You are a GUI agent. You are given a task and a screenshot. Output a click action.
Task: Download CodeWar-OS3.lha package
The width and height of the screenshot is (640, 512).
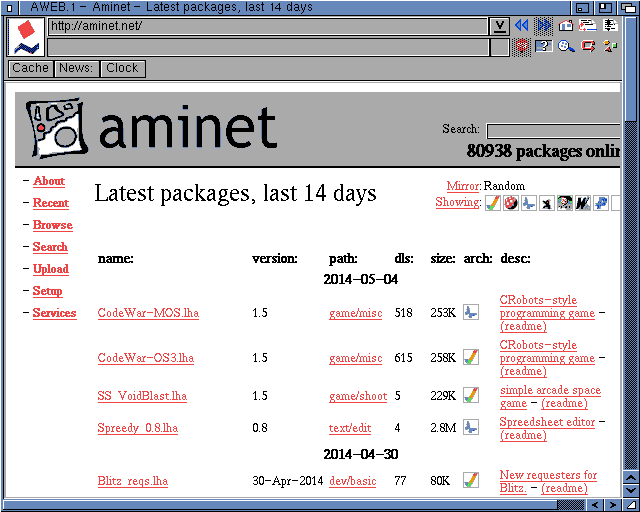click(146, 358)
